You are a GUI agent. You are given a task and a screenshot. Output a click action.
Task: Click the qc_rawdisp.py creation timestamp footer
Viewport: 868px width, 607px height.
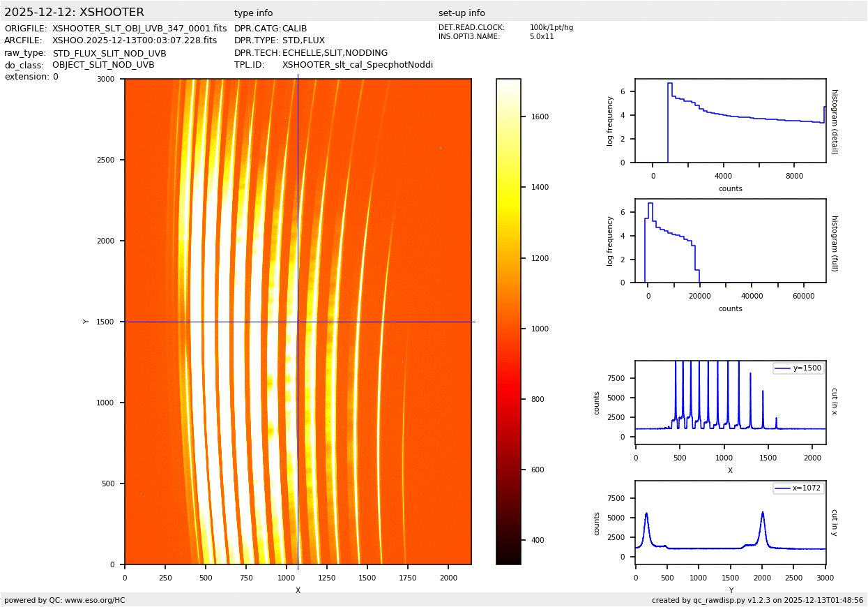pyautogui.click(x=757, y=600)
